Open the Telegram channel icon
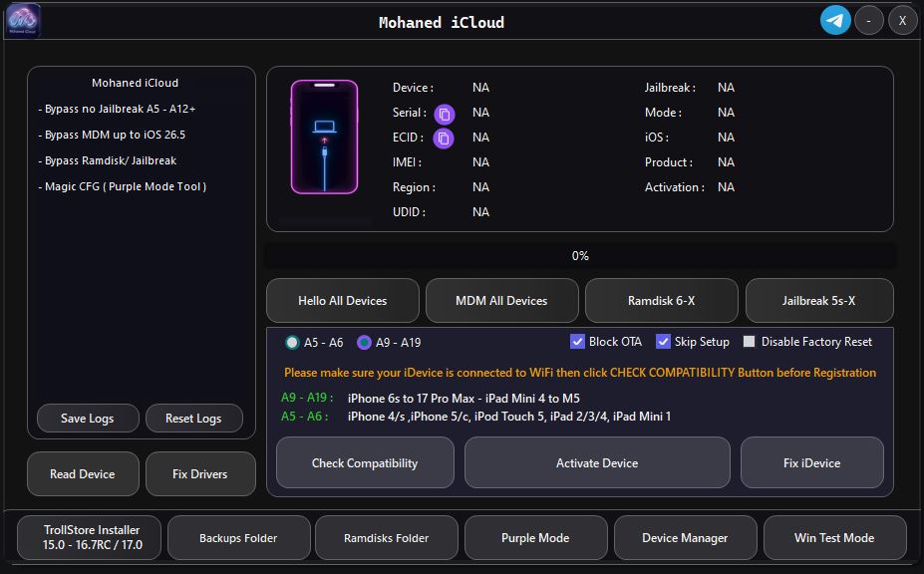The width and height of the screenshot is (924, 574). click(x=835, y=21)
